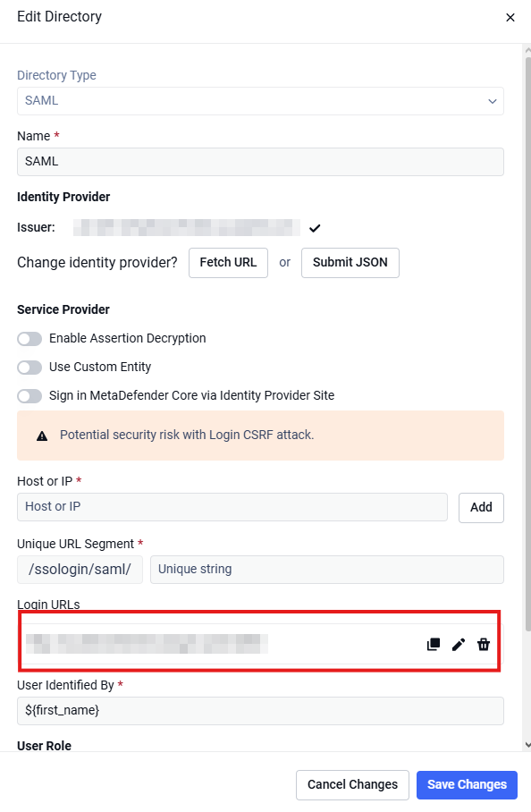Click the scrollbar down arrow
This screenshot has width=531, height=812.
(527, 745)
